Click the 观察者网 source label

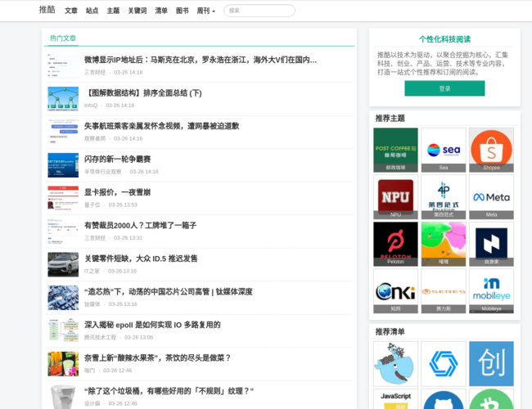(x=95, y=138)
